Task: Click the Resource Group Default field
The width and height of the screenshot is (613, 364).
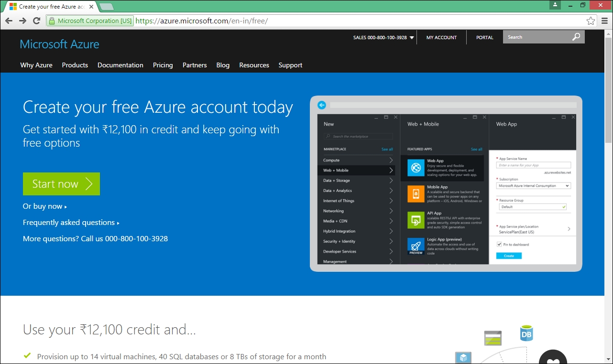Action: point(532,207)
